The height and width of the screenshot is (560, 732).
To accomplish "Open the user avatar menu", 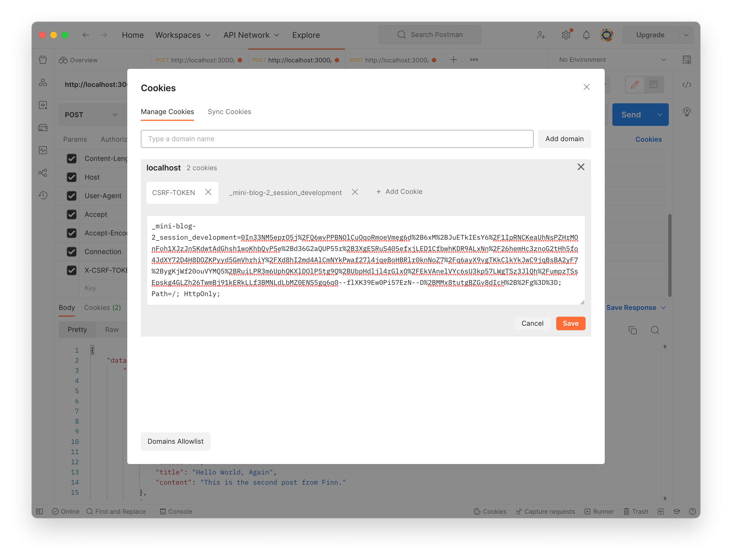I will [x=607, y=35].
